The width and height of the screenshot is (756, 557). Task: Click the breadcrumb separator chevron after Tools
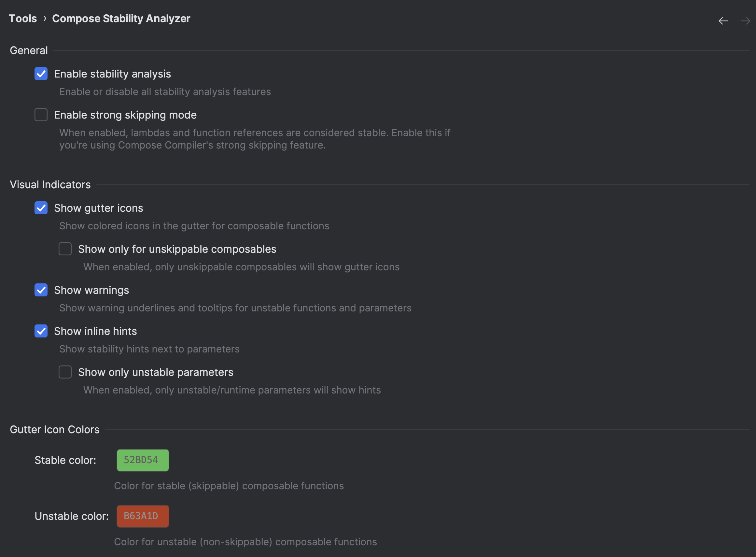point(45,19)
